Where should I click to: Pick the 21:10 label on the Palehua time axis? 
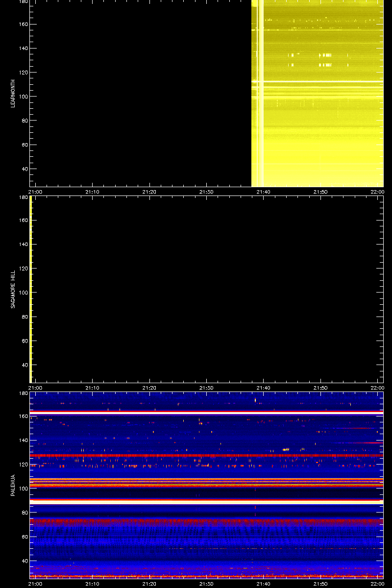tap(93, 584)
